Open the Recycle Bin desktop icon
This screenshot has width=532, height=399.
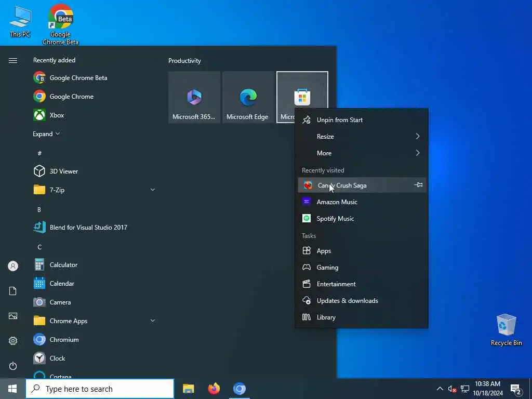click(506, 330)
